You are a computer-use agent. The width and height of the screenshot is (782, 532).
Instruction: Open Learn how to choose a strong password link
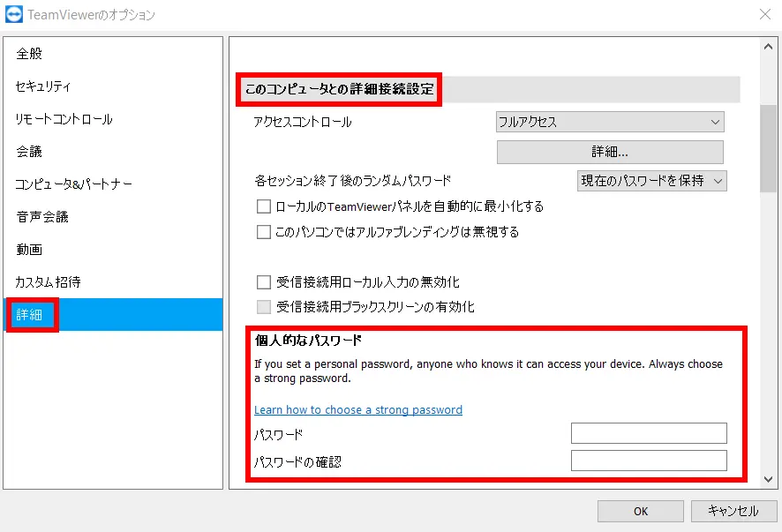(x=358, y=410)
